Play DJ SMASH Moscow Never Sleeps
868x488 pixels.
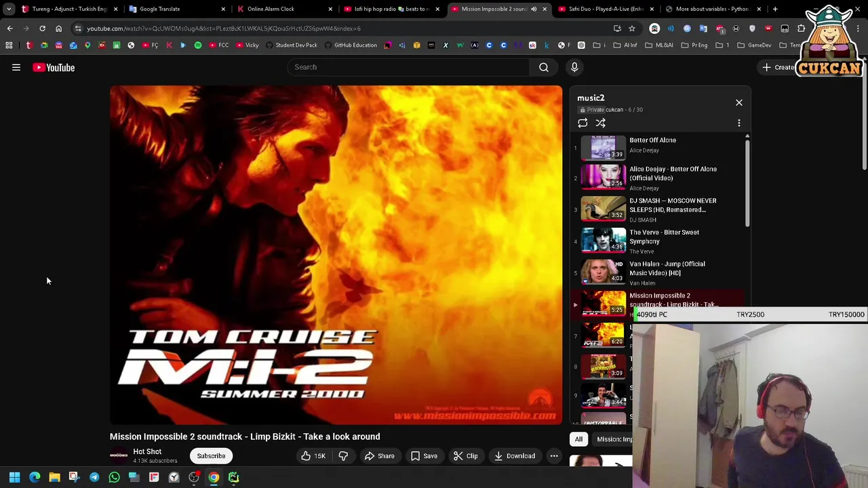[658, 209]
